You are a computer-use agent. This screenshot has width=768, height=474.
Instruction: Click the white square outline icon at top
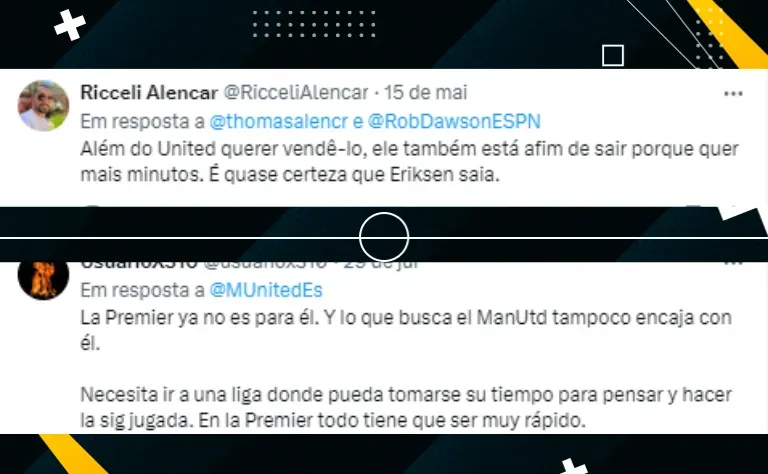click(613, 55)
